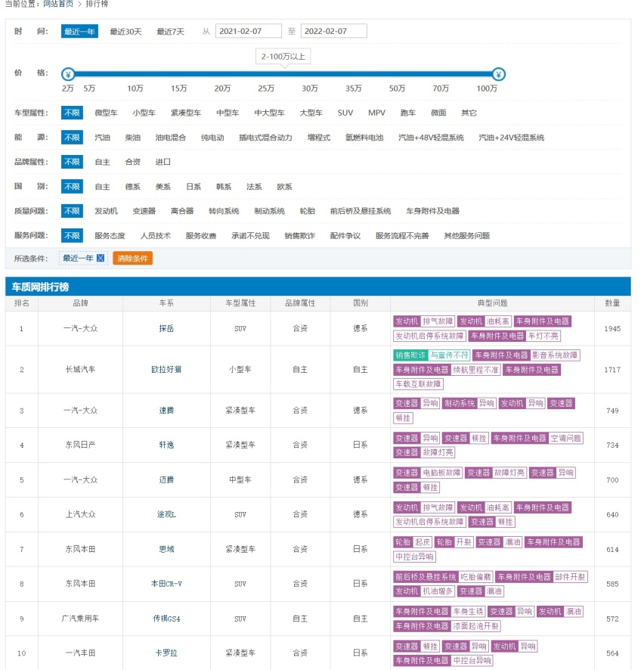Filter service issues by 服务态度
Screen dimensions: 644x670
(x=110, y=236)
